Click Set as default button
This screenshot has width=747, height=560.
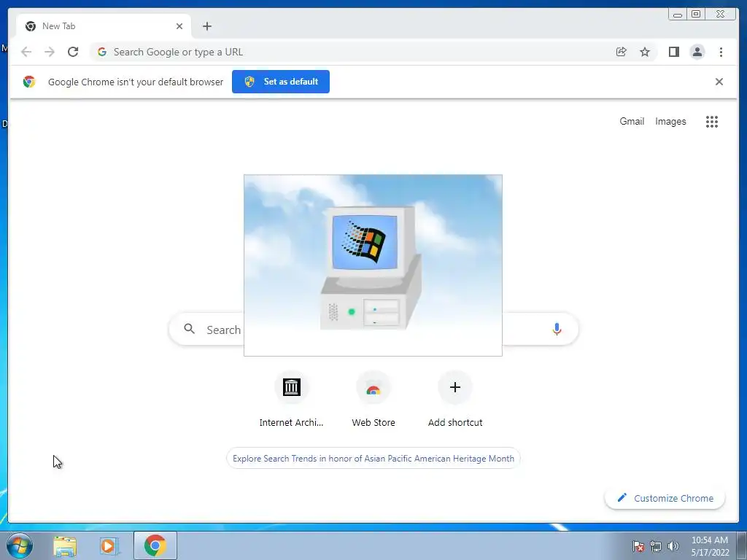[281, 82]
